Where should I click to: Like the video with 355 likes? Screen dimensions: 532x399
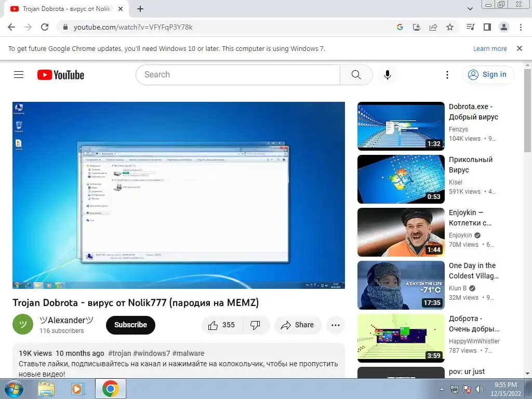point(222,325)
